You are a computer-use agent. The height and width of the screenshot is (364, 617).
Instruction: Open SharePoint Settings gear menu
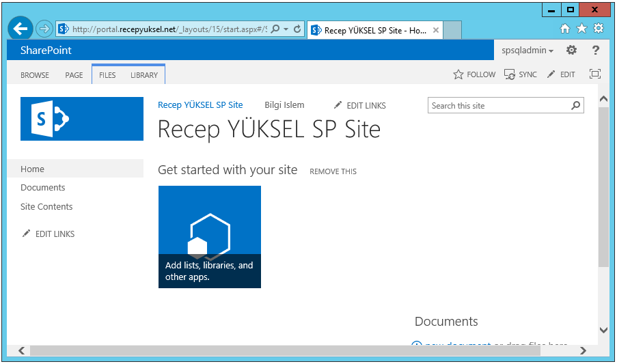click(x=571, y=50)
